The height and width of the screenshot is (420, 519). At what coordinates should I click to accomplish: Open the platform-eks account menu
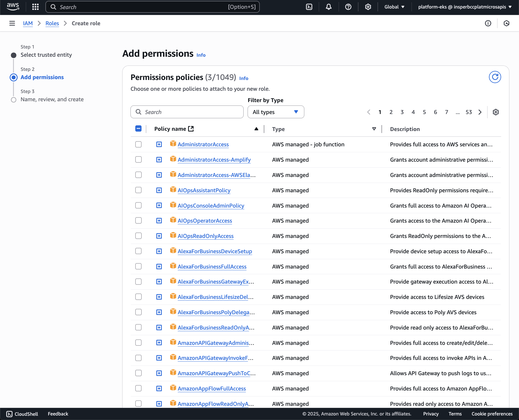point(465,7)
